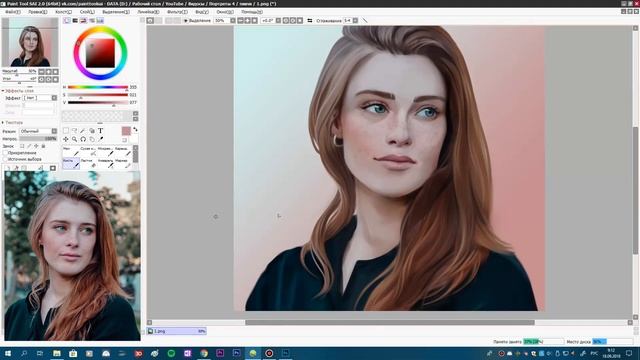Select the highlighted Brush preset
The image size is (640, 360).
[x=71, y=163]
